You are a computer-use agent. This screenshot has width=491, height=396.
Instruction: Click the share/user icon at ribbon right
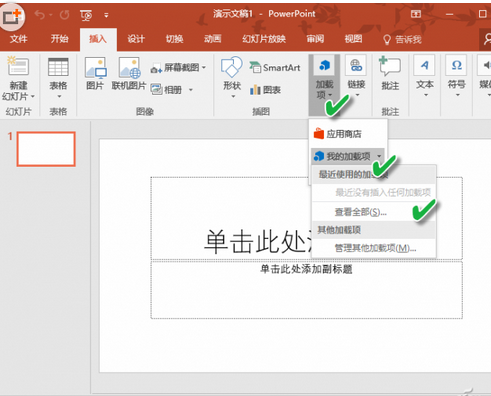tap(487, 39)
